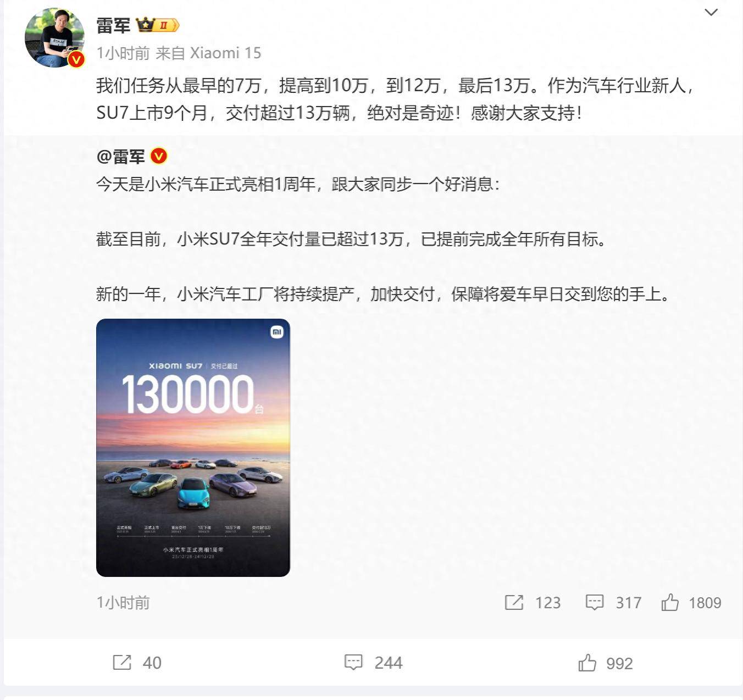This screenshot has width=743, height=700.
Task: Open the @雷军 mention link
Action: click(x=120, y=157)
